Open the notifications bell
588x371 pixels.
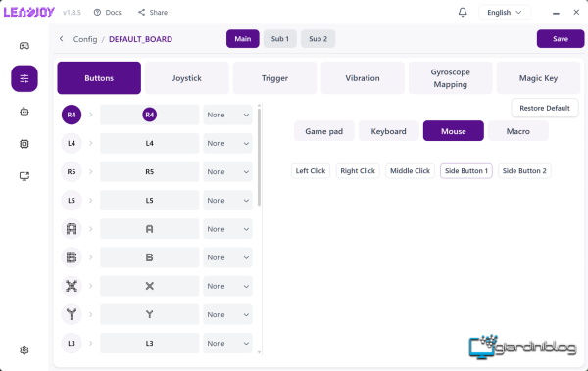[463, 13]
